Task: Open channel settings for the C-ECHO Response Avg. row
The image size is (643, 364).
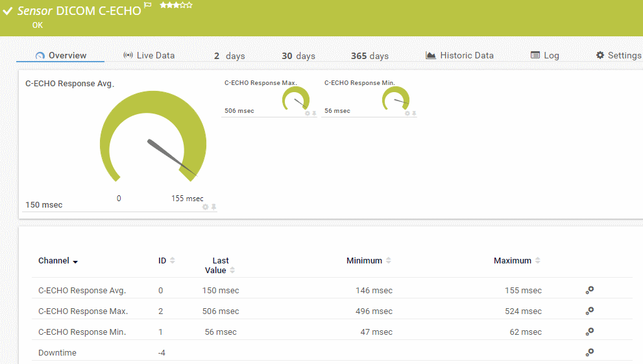Action: coord(589,290)
